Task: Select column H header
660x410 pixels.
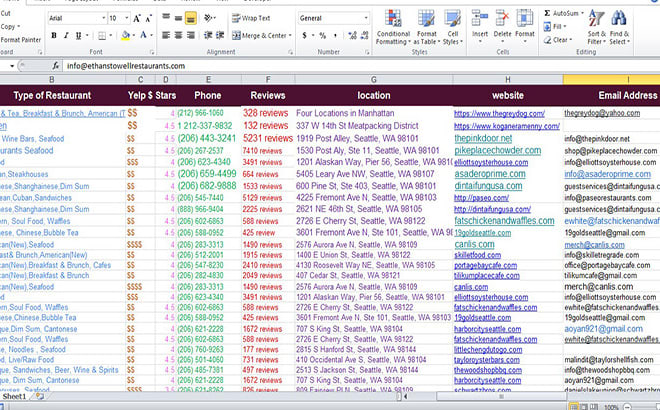Action: tap(508, 80)
